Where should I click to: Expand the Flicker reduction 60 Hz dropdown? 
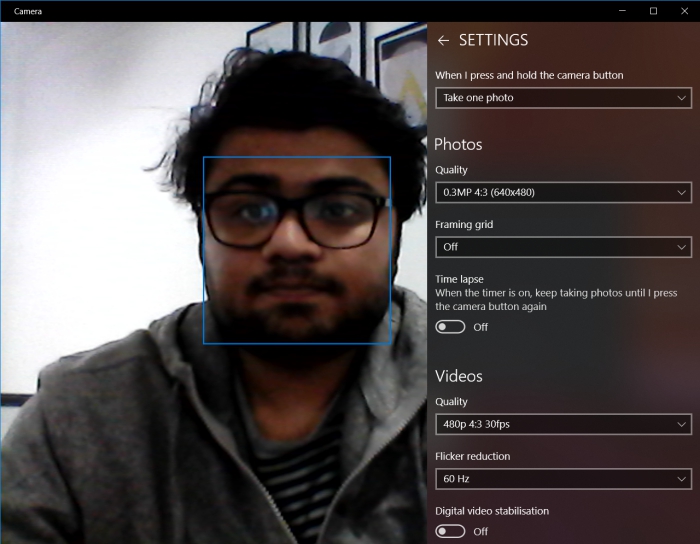563,479
